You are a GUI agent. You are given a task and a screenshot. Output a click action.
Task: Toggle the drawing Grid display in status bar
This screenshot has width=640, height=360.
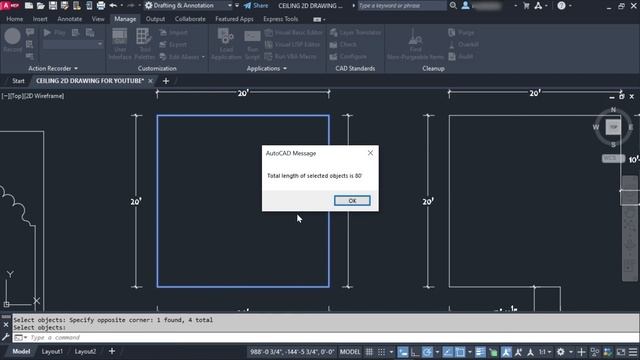coord(369,351)
